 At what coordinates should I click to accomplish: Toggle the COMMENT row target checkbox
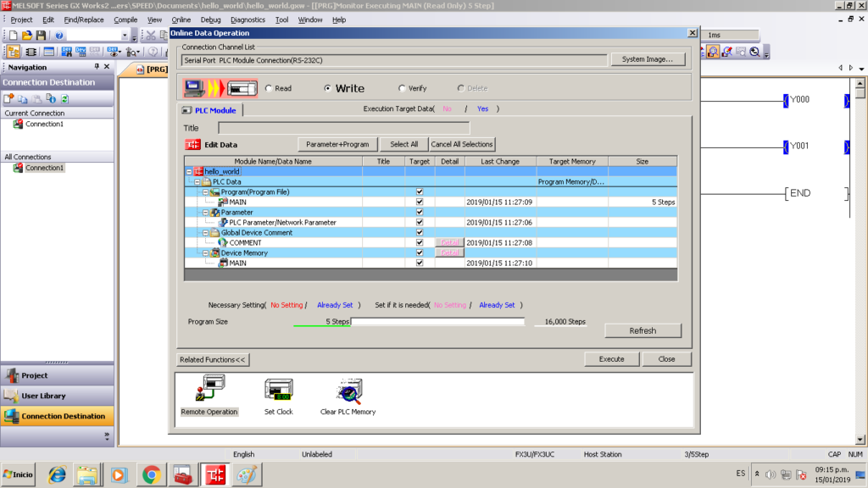pos(420,243)
